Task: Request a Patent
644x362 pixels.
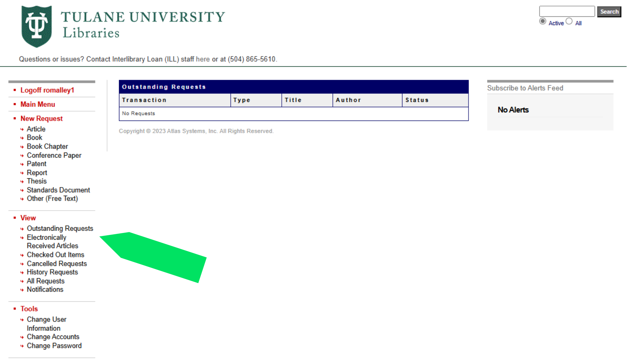Action: click(36, 164)
